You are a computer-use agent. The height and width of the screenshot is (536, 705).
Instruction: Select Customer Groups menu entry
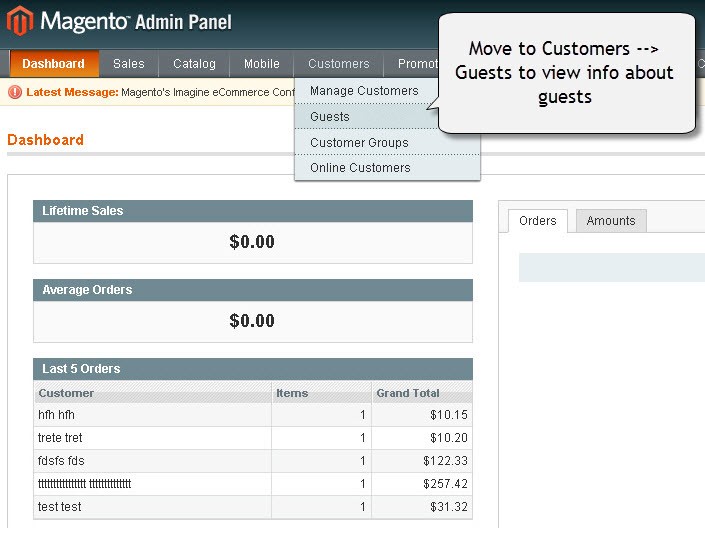[x=387, y=143]
